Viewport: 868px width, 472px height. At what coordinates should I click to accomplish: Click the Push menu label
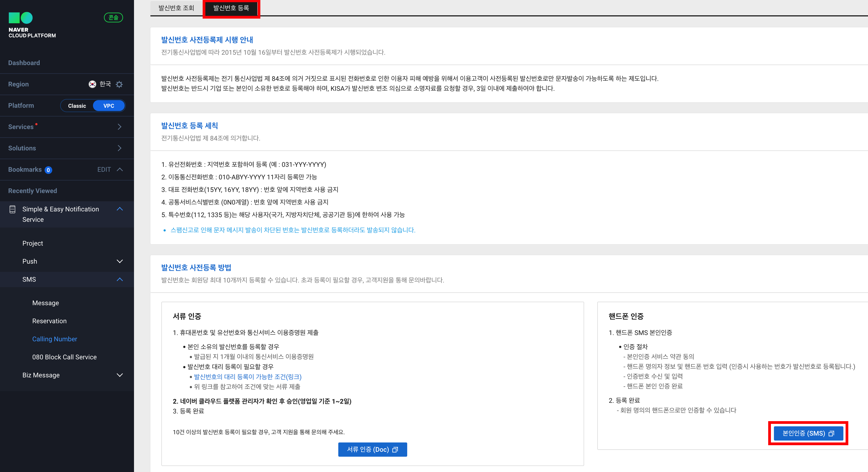click(x=30, y=261)
